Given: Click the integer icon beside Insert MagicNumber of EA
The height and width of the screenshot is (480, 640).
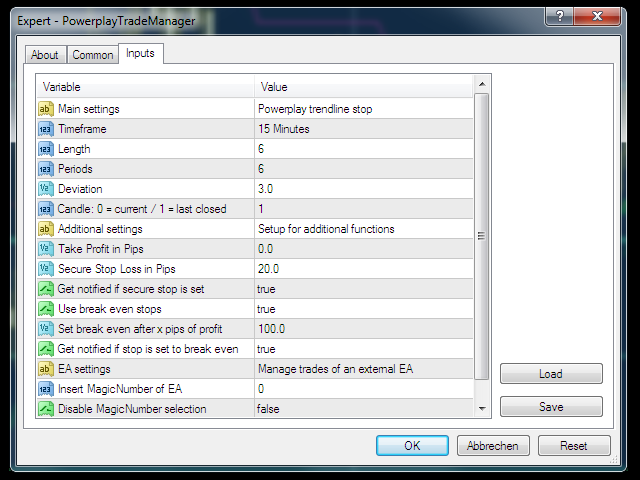Looking at the screenshot, I should point(46,389).
